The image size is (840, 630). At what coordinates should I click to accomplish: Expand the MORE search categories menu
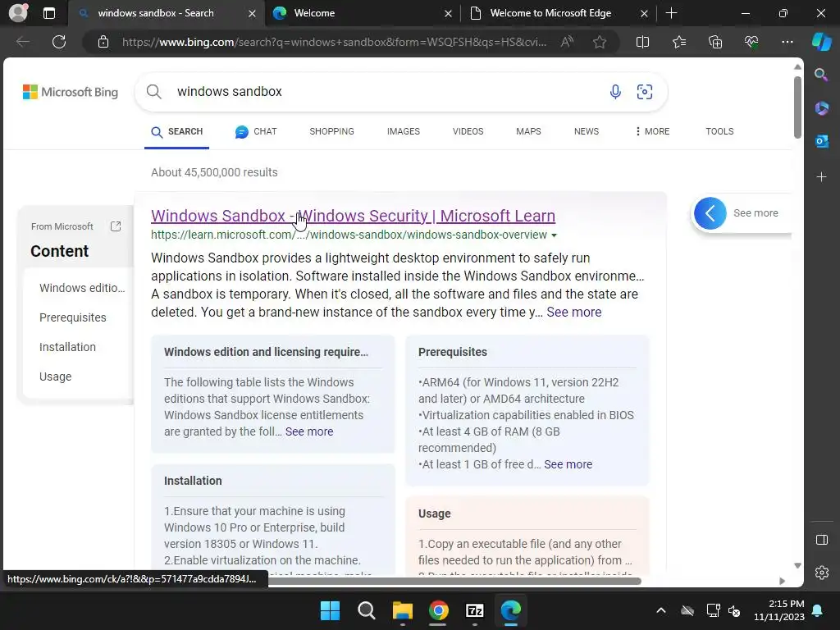pos(652,132)
